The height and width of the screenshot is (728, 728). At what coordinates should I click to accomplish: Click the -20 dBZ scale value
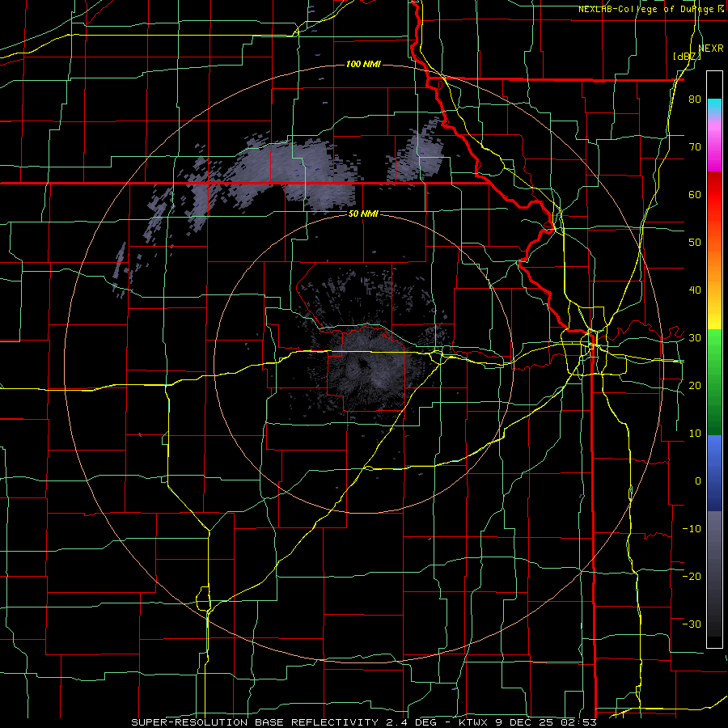(692, 576)
